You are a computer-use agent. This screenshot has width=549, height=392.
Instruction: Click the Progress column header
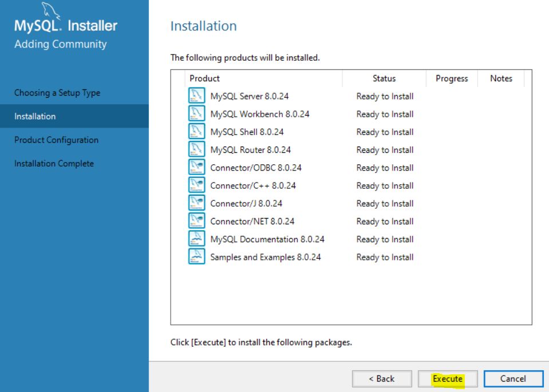point(452,78)
